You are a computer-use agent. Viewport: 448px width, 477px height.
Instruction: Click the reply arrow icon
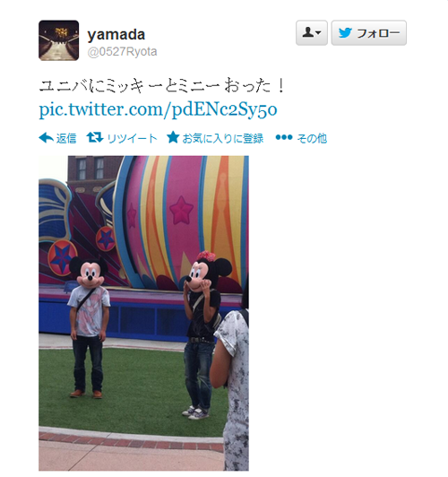click(47, 138)
